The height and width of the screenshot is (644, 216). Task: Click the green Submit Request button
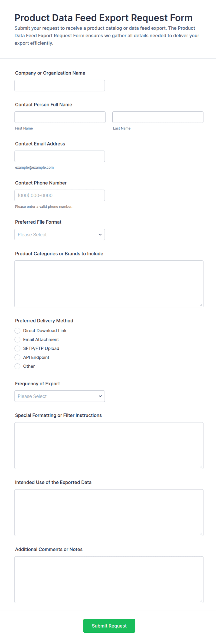(x=109, y=626)
